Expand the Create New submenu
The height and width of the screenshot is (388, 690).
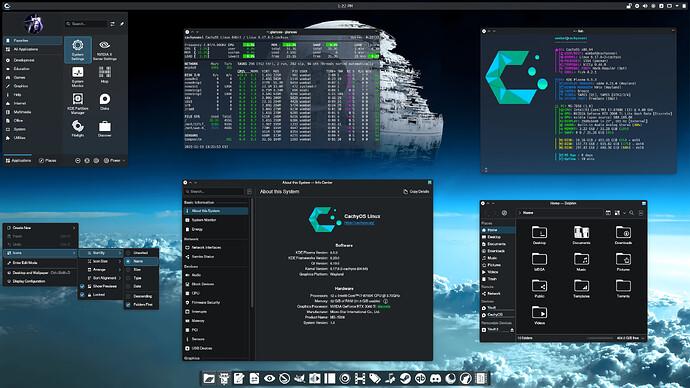(40, 228)
